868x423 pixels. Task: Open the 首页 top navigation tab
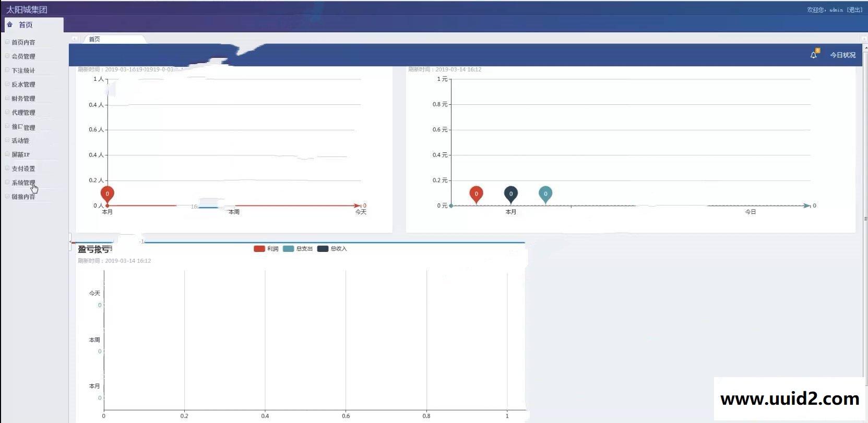click(26, 25)
